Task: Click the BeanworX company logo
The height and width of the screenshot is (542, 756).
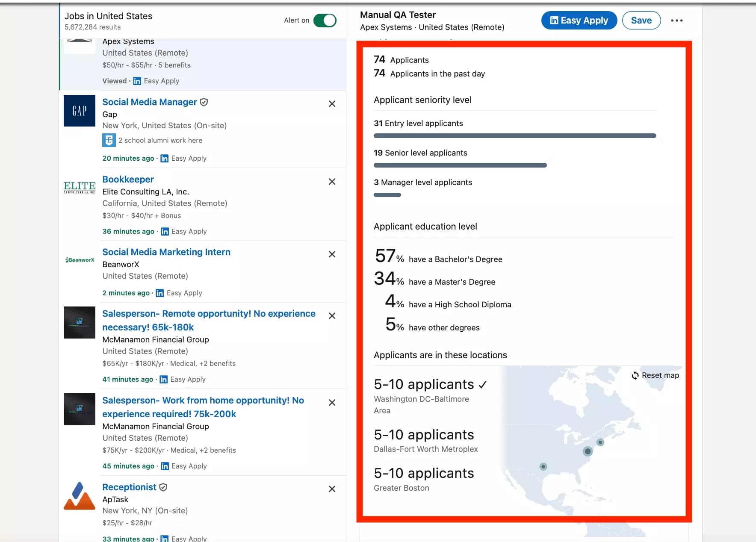Action: click(x=79, y=260)
